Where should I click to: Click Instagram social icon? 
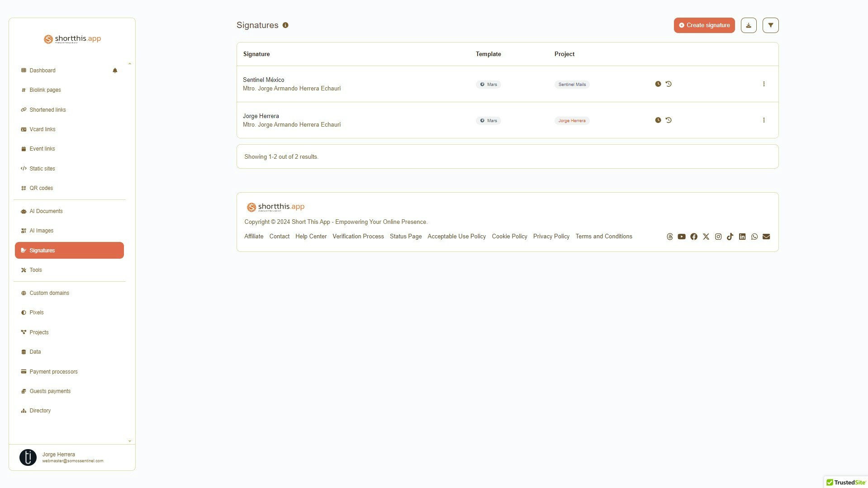click(718, 237)
